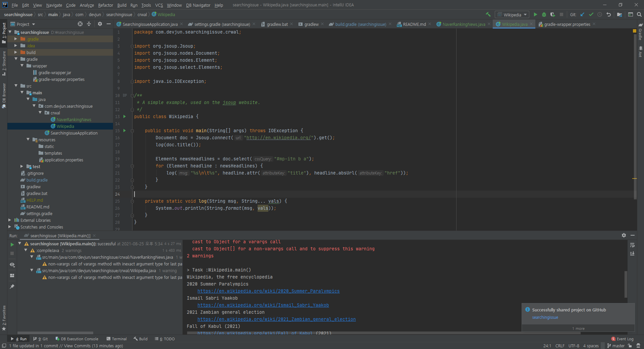The height and width of the screenshot is (349, 644).
Task: Click the console vertical scrollbar thumb
Action: [626, 284]
